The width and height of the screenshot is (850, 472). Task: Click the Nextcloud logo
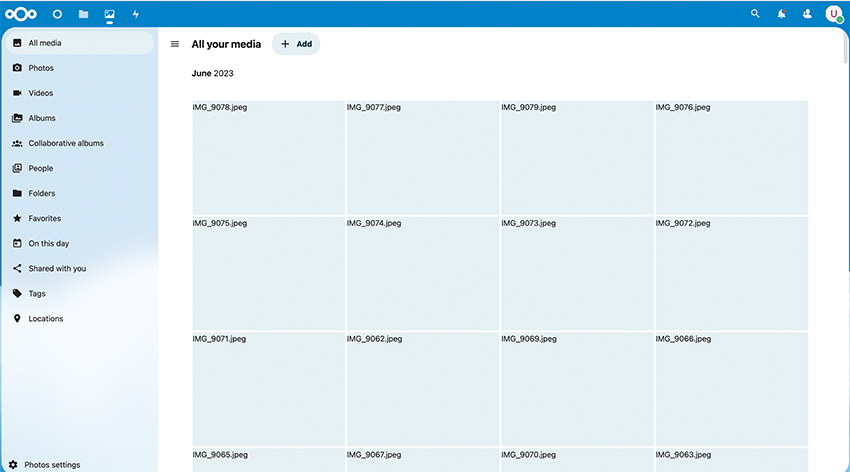pos(21,14)
